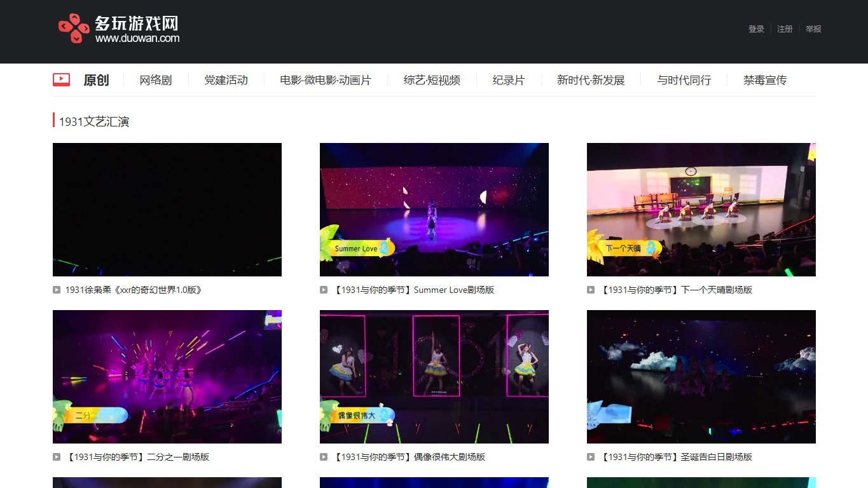Click the 注册 link

coord(785,29)
